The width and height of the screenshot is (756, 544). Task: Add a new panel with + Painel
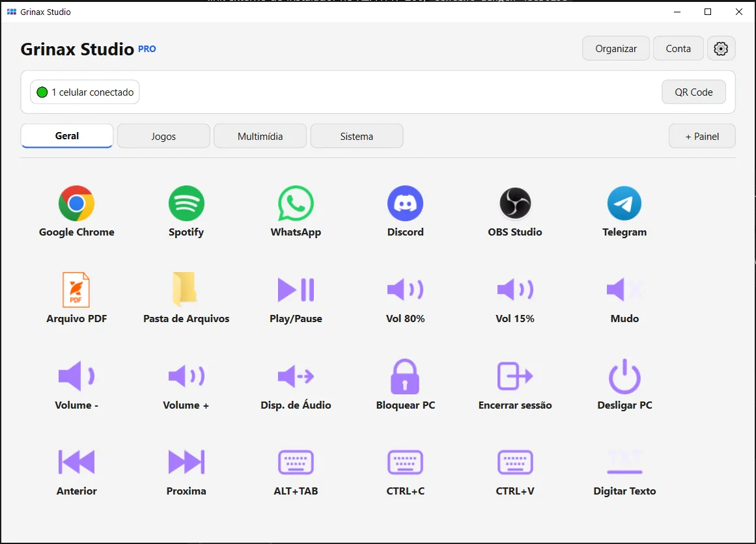[702, 136]
